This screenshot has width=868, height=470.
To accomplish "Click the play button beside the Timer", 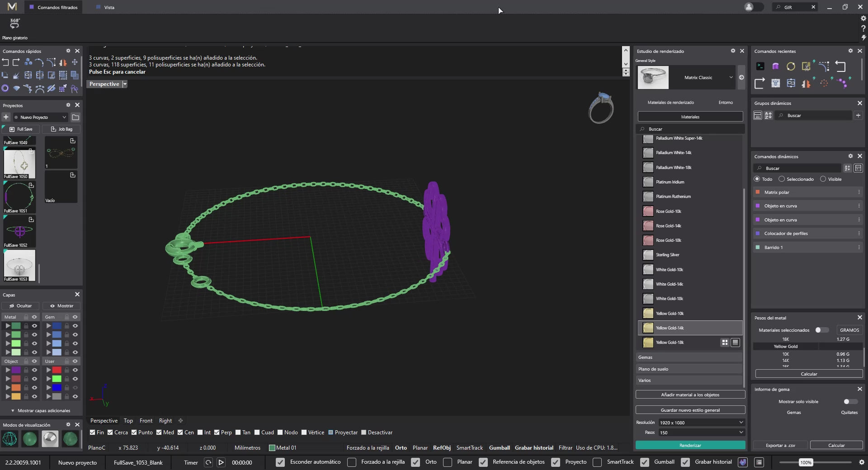I will coord(221,462).
